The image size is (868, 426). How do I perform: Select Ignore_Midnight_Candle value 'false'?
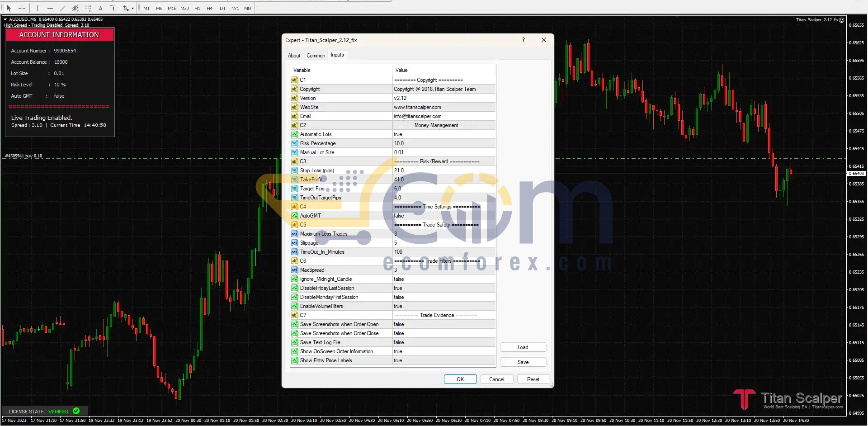444,279
